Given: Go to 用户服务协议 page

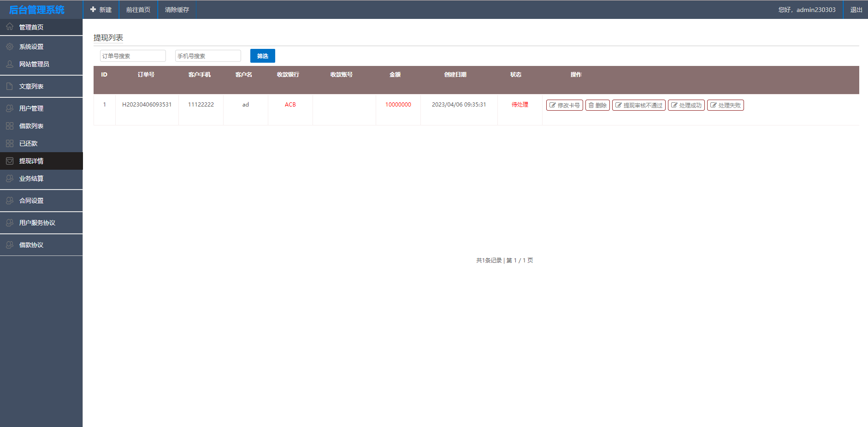Looking at the screenshot, I should [x=37, y=223].
